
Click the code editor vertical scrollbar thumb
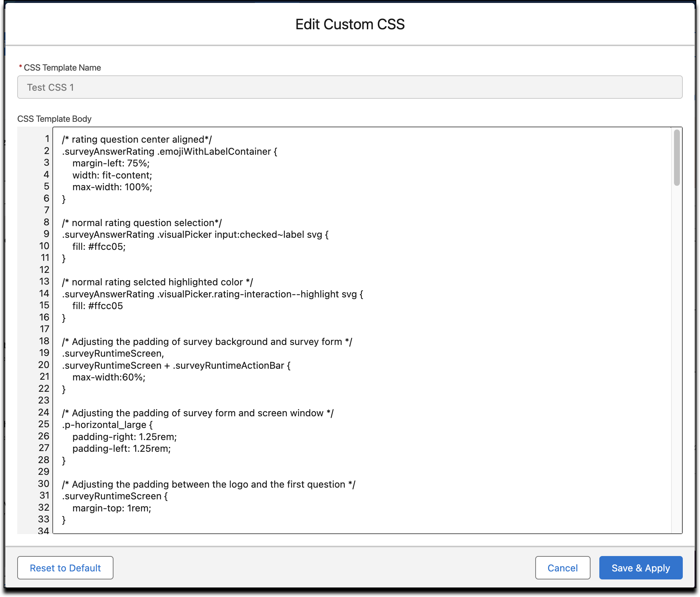677,158
